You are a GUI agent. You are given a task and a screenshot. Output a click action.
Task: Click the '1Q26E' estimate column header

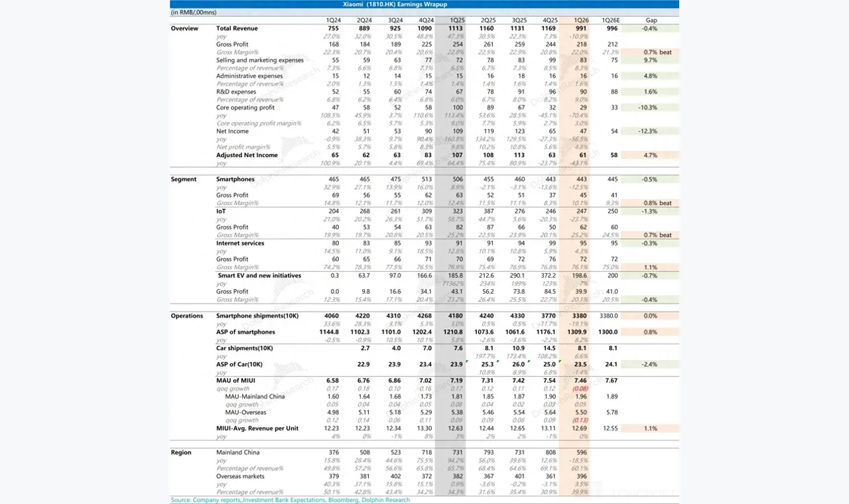610,21
